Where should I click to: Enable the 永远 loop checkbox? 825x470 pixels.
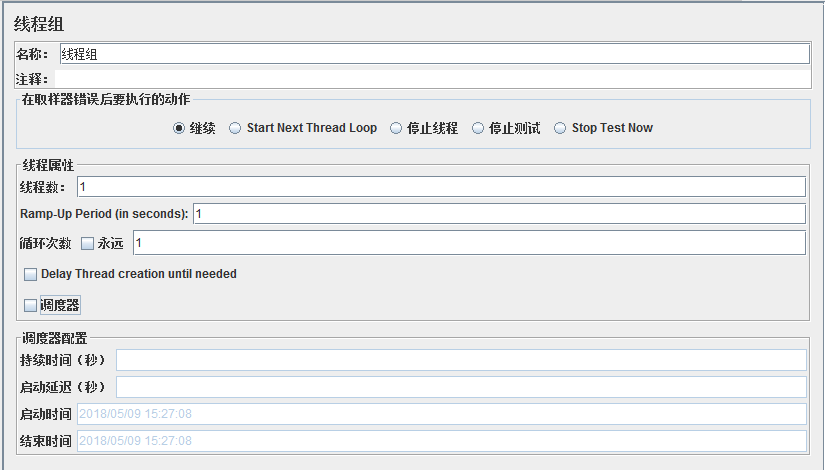(87, 243)
